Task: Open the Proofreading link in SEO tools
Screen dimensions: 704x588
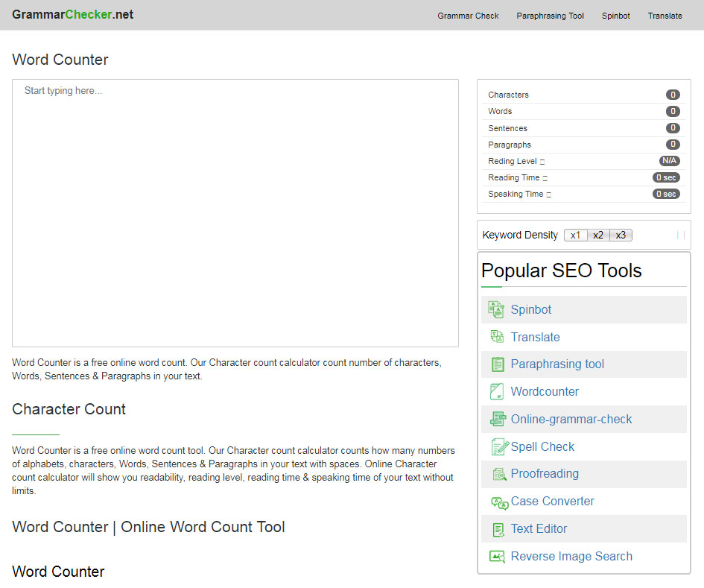Action: (x=545, y=474)
